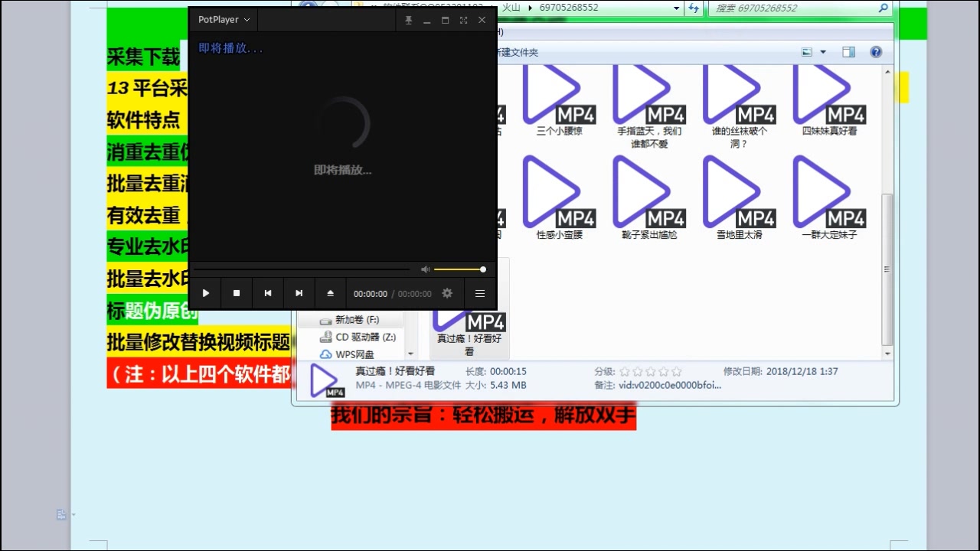This screenshot has width=980, height=551.
Task: Select 新加卷 (F:) in the navigation pane
Action: (x=357, y=320)
